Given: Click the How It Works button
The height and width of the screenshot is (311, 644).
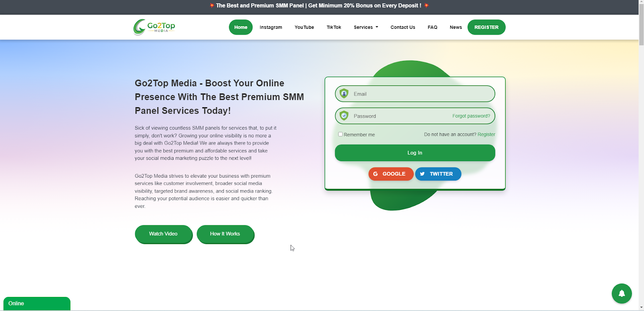Looking at the screenshot, I should (x=225, y=234).
